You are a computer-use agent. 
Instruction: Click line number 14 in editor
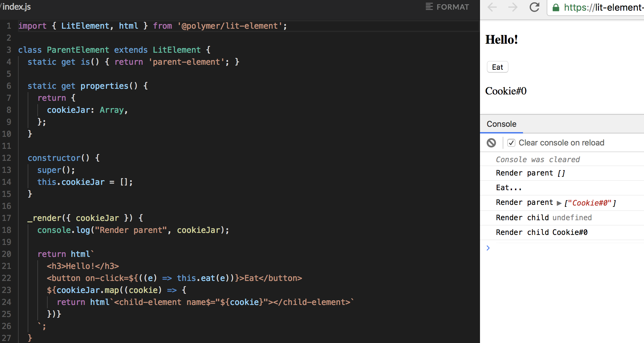[7, 182]
